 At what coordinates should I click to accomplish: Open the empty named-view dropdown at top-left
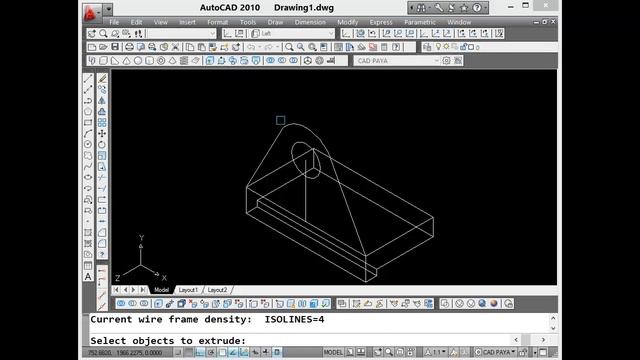pyautogui.click(x=181, y=33)
